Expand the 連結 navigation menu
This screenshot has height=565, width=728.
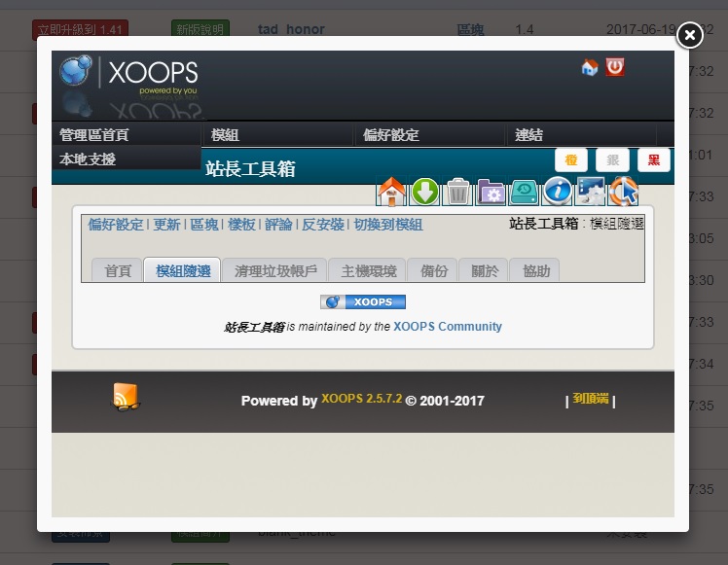(529, 135)
